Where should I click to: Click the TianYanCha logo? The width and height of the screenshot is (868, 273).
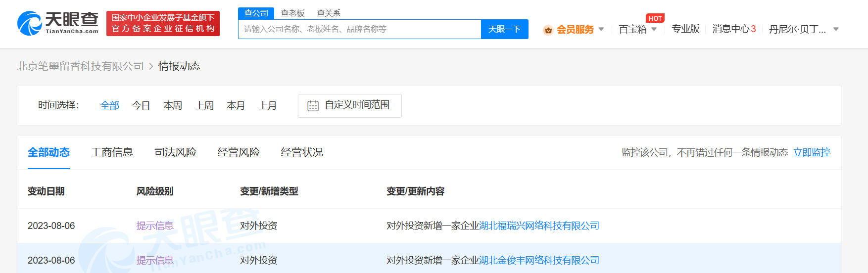[58, 23]
